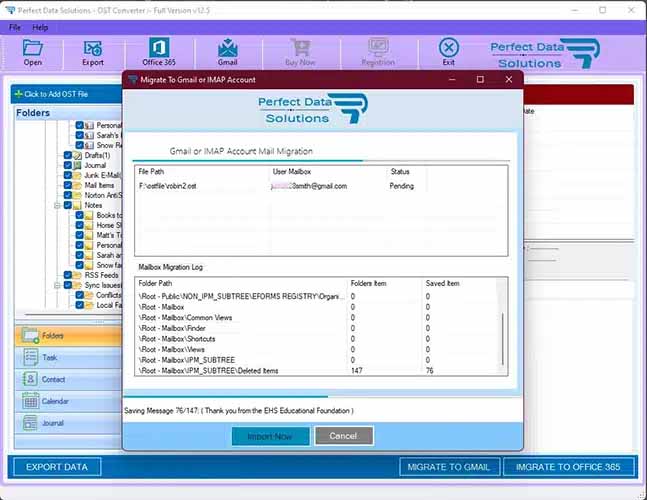Image resolution: width=647 pixels, height=500 pixels.
Task: Click the RSS Feeds folder icon
Action: pyautogui.click(x=78, y=275)
